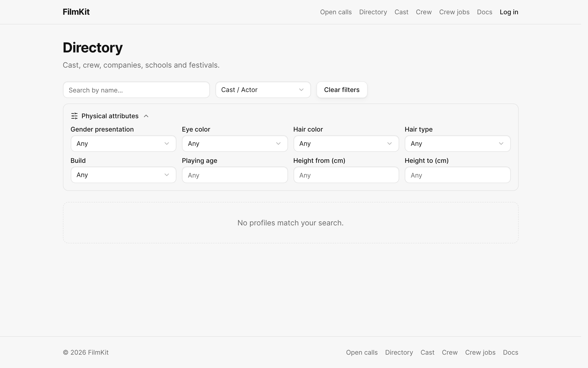588x368 pixels.
Task: Click the Log in link
Action: [509, 12]
